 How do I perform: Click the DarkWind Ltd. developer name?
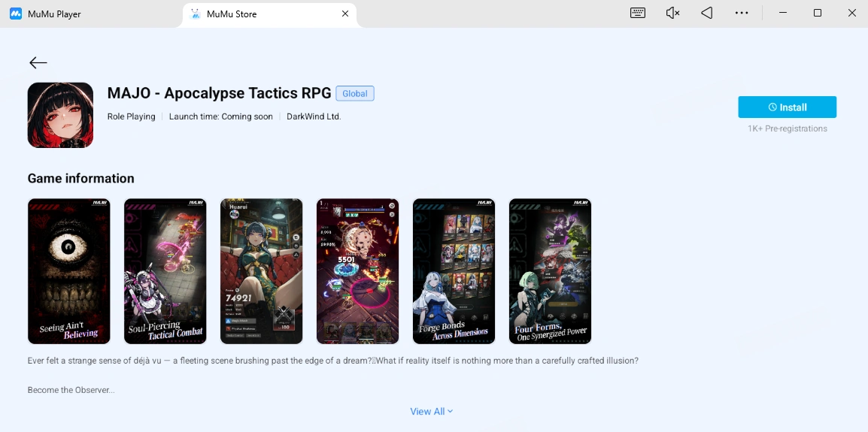click(314, 116)
